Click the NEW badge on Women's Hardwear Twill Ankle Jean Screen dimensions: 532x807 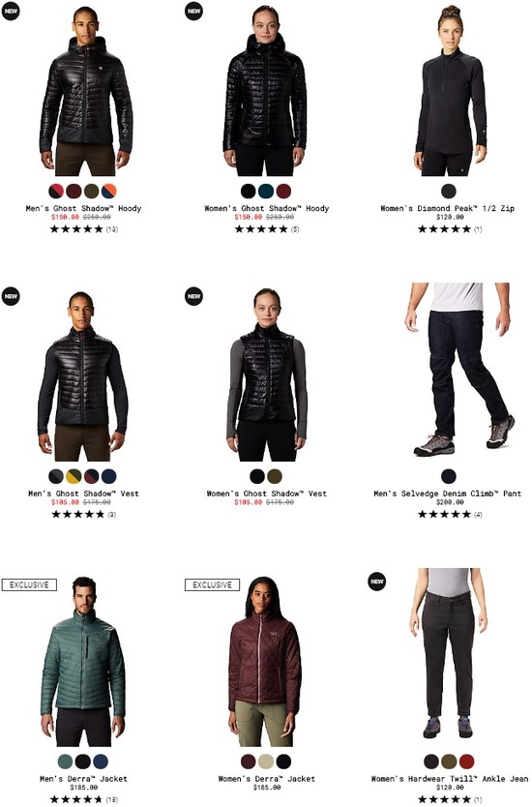pos(376,582)
